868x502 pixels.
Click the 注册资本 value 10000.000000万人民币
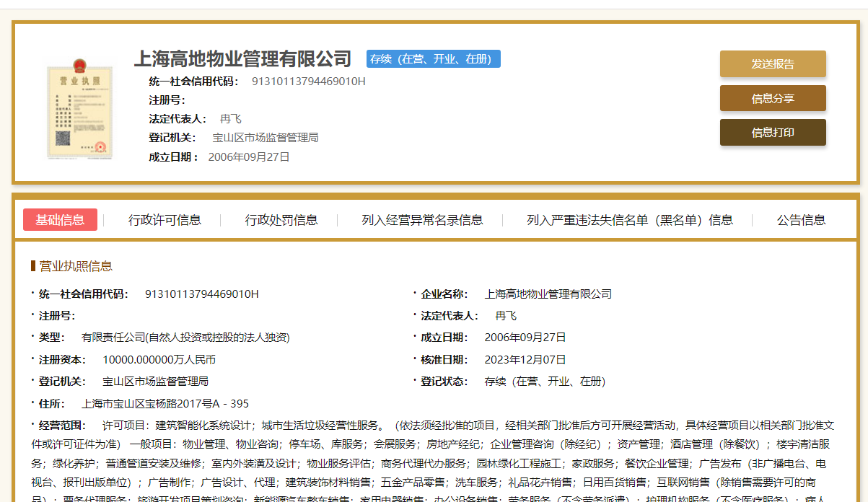[x=159, y=359]
